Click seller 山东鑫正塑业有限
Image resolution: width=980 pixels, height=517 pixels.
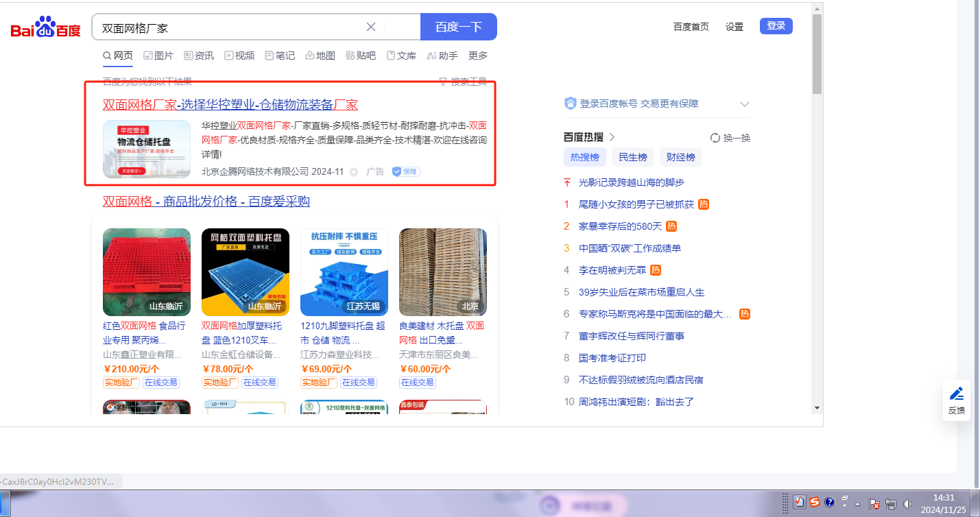coord(143,354)
